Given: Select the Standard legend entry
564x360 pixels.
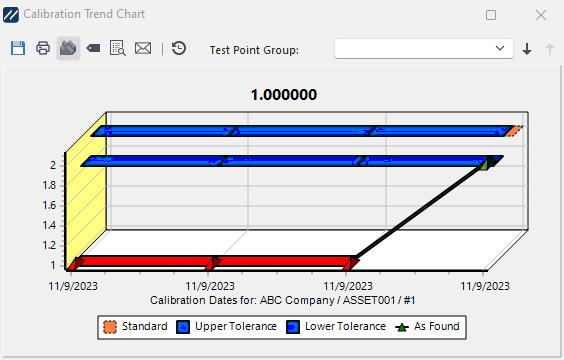Looking at the screenshot, I should point(135,327).
